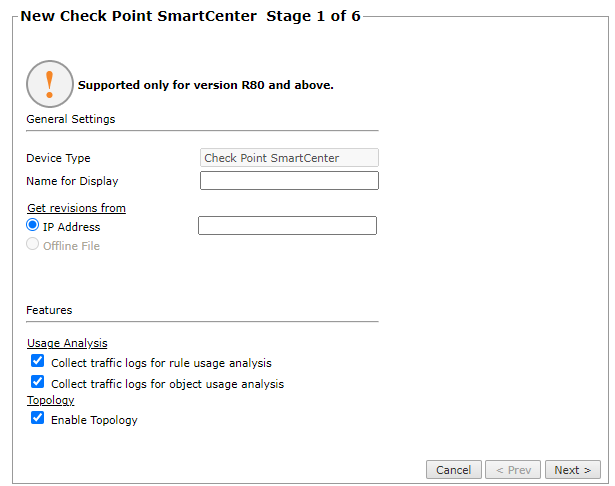
Task: Click the < Prev button
Action: [513, 470]
